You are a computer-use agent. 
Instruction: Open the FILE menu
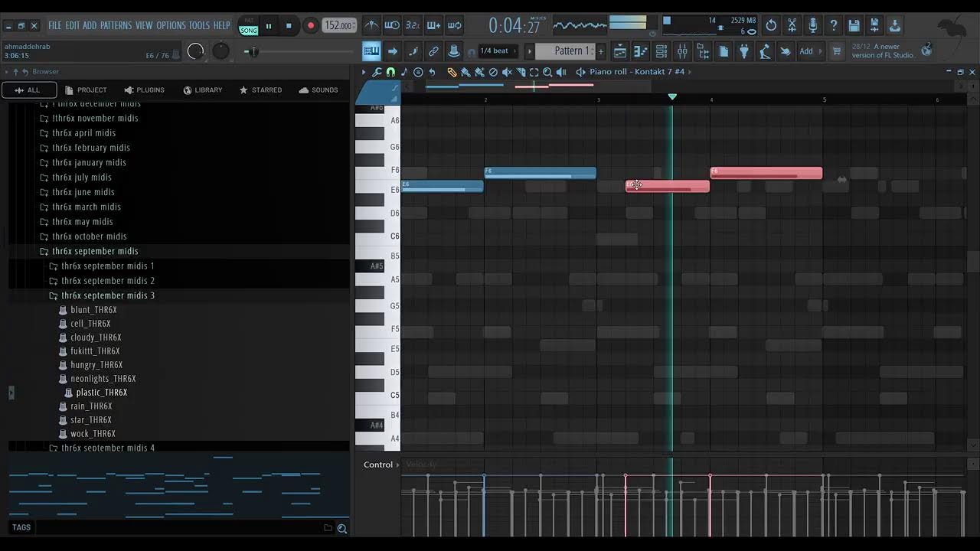[55, 25]
